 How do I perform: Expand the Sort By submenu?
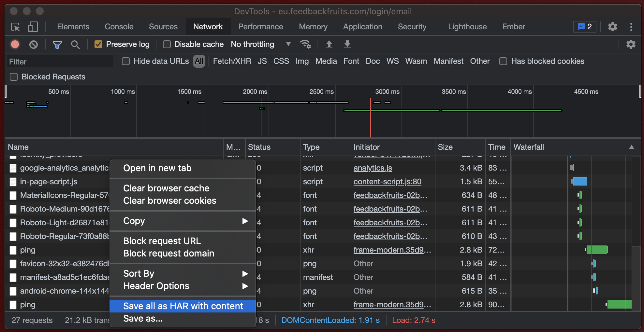pos(183,274)
